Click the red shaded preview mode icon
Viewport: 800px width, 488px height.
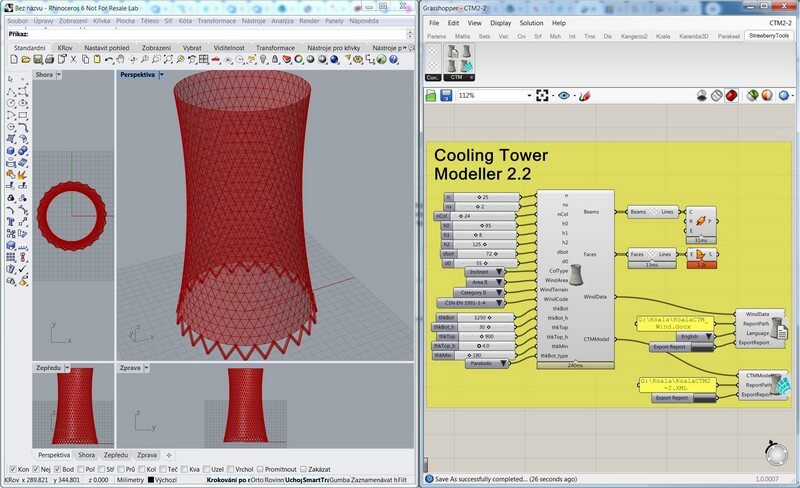(732, 96)
